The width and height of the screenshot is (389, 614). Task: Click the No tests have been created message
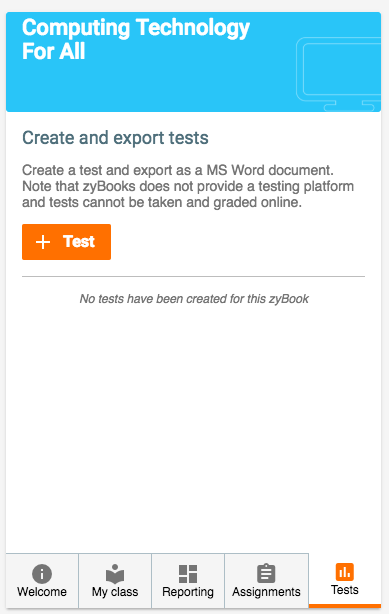click(194, 299)
